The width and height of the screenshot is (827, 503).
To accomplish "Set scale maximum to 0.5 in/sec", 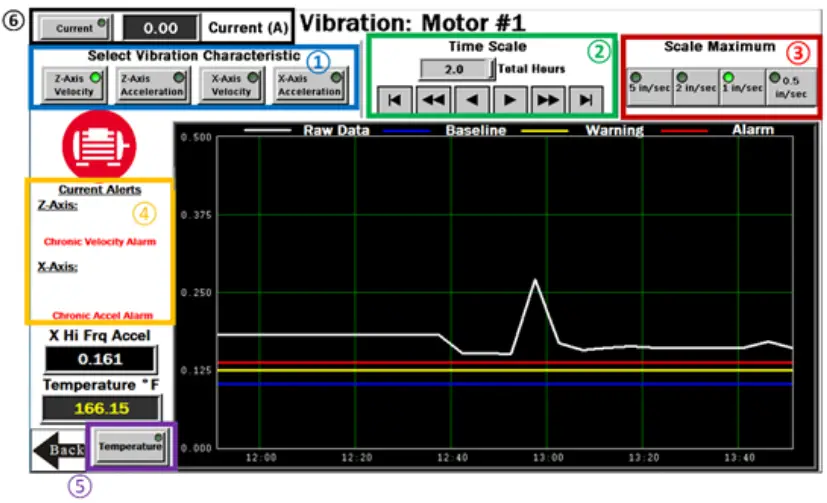I will coord(791,87).
